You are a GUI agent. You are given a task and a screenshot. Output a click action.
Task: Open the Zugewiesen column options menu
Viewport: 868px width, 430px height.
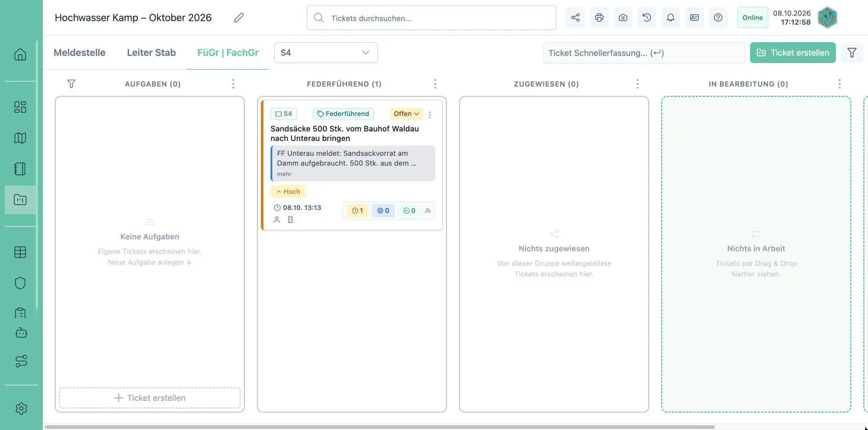(637, 84)
